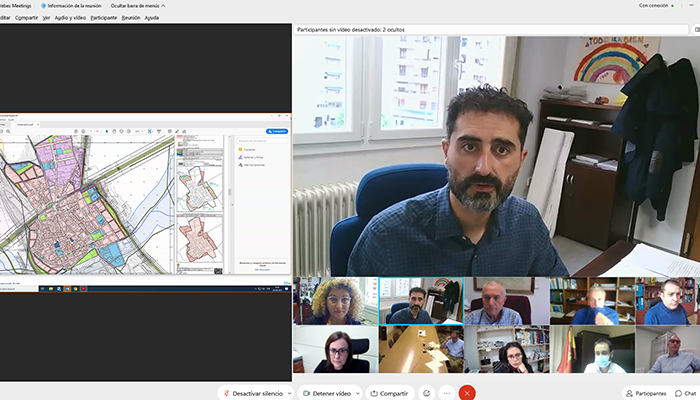Open the more options ellipsis button
Image resolution: width=700 pixels, height=400 pixels.
[x=446, y=393]
